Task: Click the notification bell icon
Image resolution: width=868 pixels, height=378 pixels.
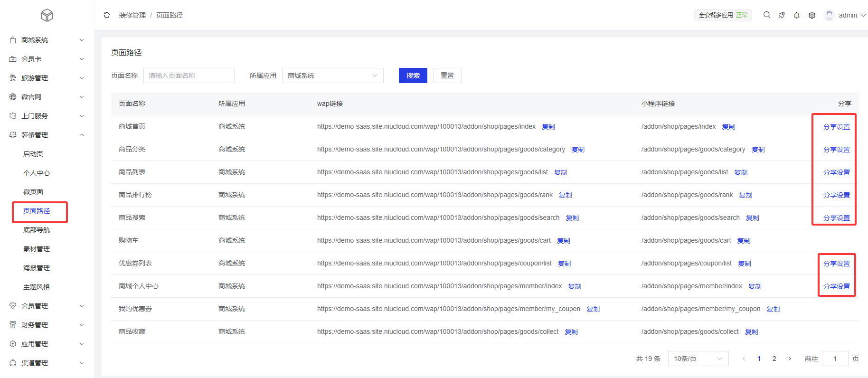Action: [x=797, y=15]
